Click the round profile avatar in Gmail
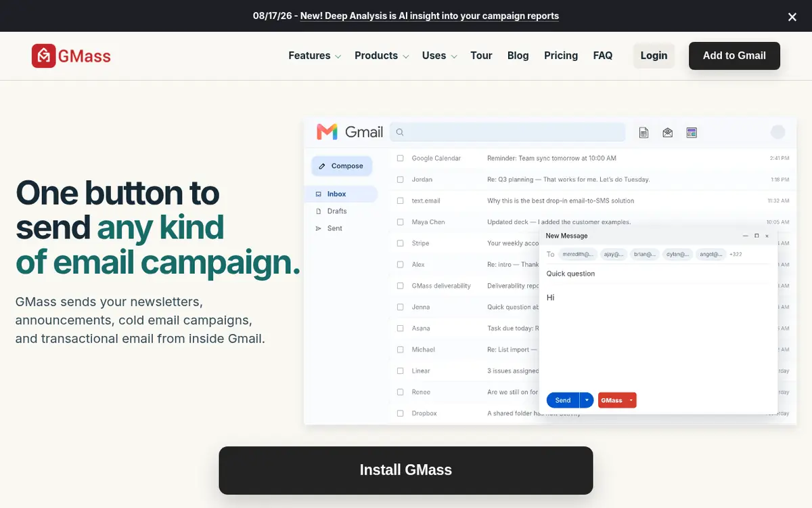This screenshot has width=812, height=508. 778,132
